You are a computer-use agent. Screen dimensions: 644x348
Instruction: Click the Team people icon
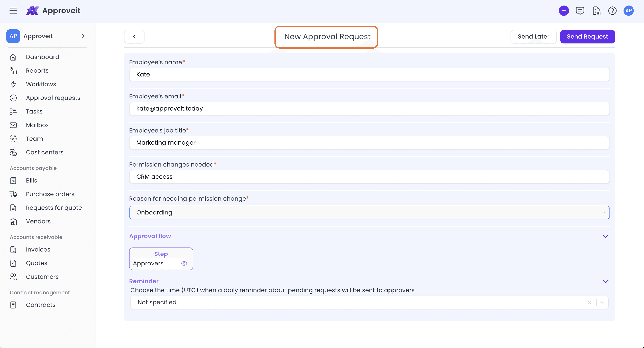[x=13, y=139]
